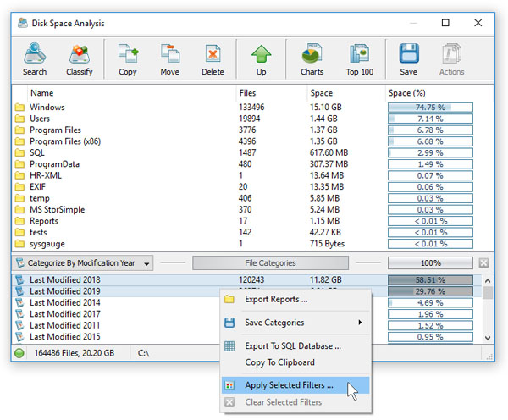
Task: Click the 133496 files count value
Action: [x=251, y=108]
